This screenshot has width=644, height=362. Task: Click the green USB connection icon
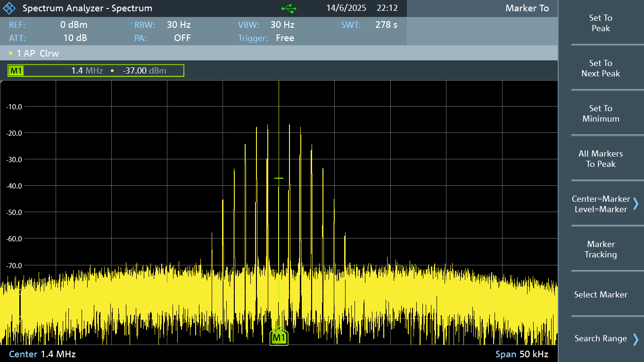click(x=289, y=8)
